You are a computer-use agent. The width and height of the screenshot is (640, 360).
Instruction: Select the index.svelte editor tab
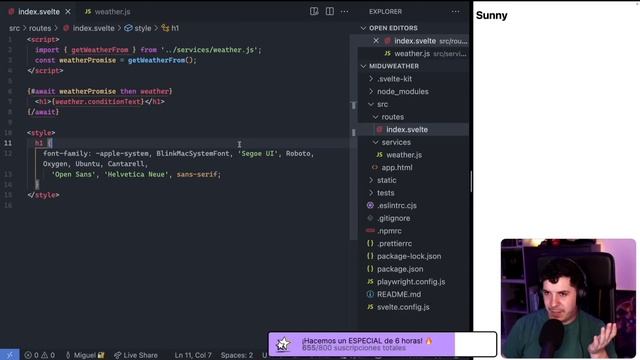(34, 12)
